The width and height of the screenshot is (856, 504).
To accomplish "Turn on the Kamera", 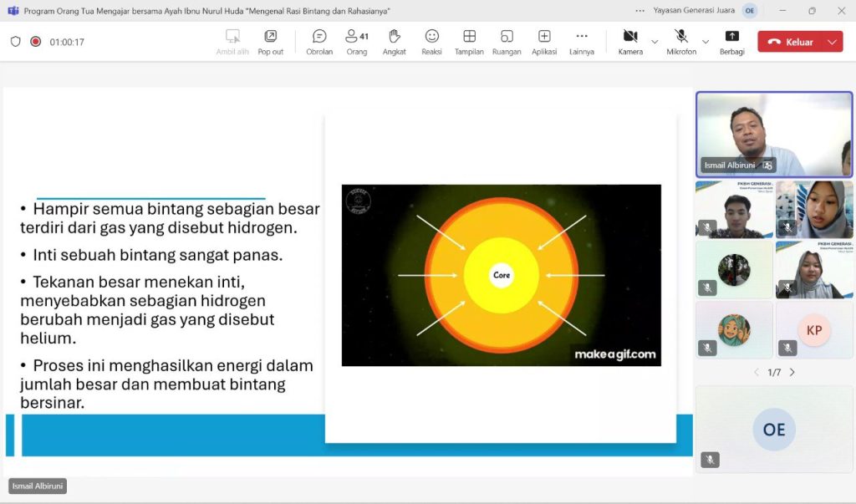I will pyautogui.click(x=630, y=42).
